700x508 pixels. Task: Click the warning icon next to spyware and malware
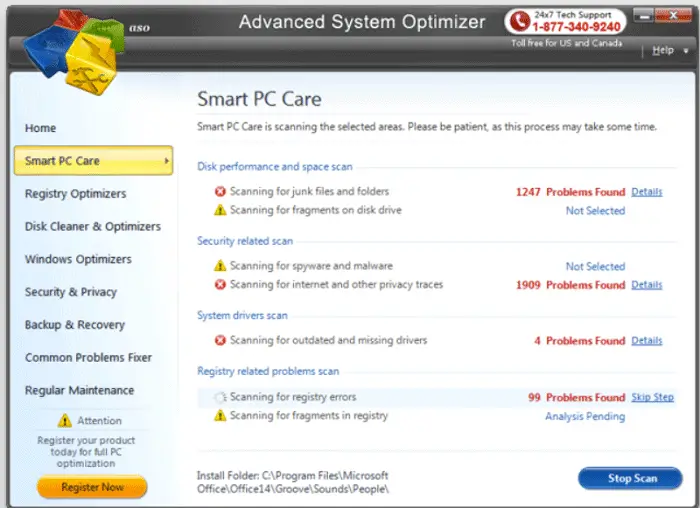click(x=220, y=266)
